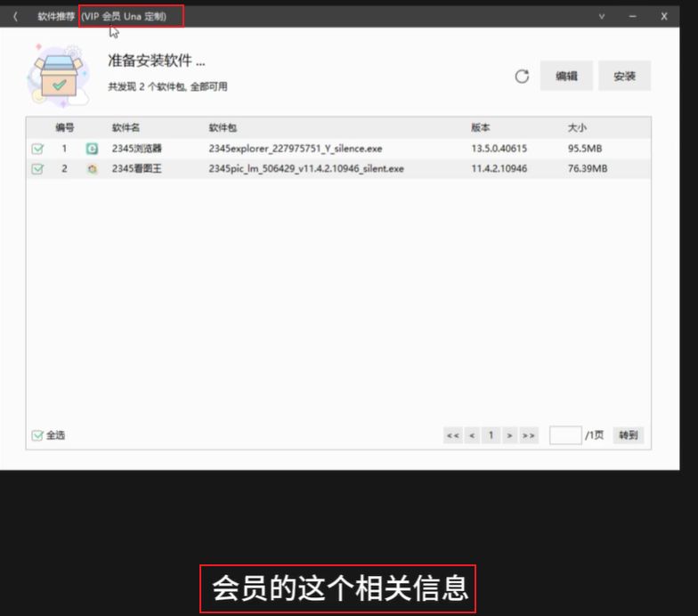This screenshot has height=616, width=698.
Task: Sort by the 软件名 column header
Action: (126, 127)
